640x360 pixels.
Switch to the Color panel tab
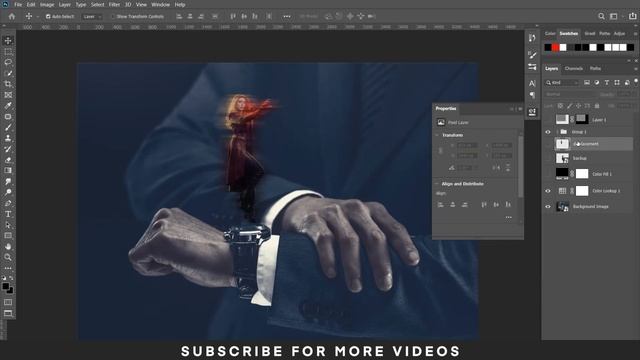(550, 33)
